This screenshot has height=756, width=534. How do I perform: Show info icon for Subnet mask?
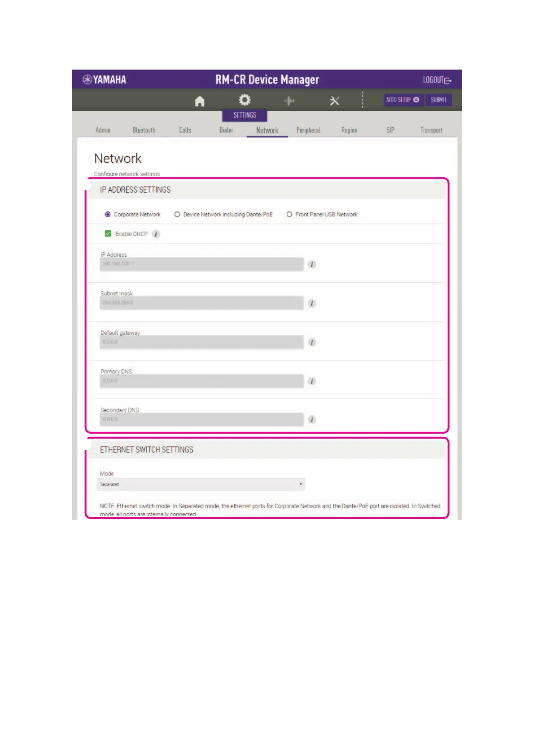312,303
